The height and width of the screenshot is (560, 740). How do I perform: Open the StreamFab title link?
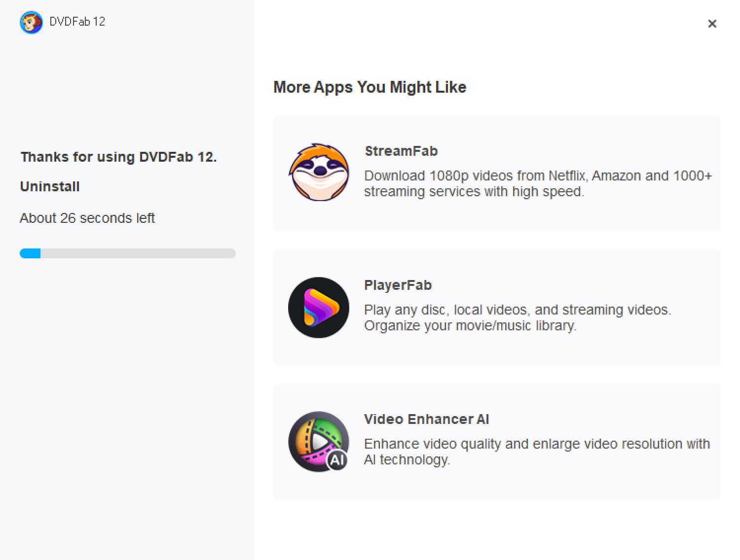tap(401, 151)
